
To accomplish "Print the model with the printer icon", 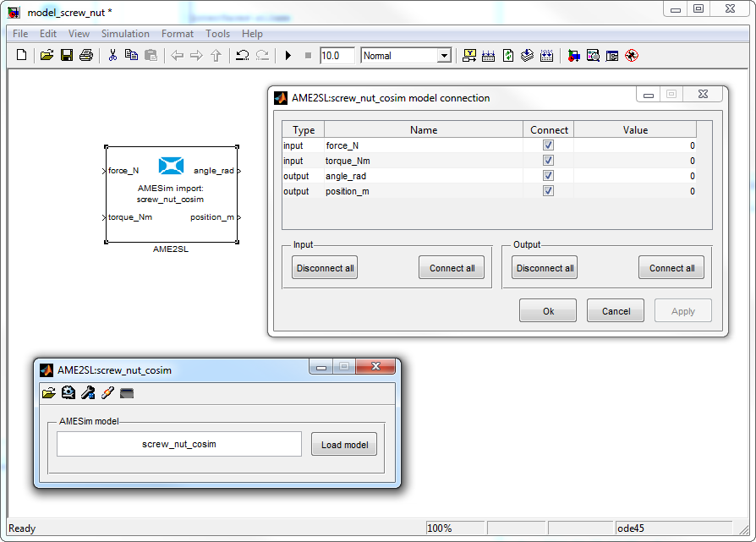I will (x=86, y=55).
